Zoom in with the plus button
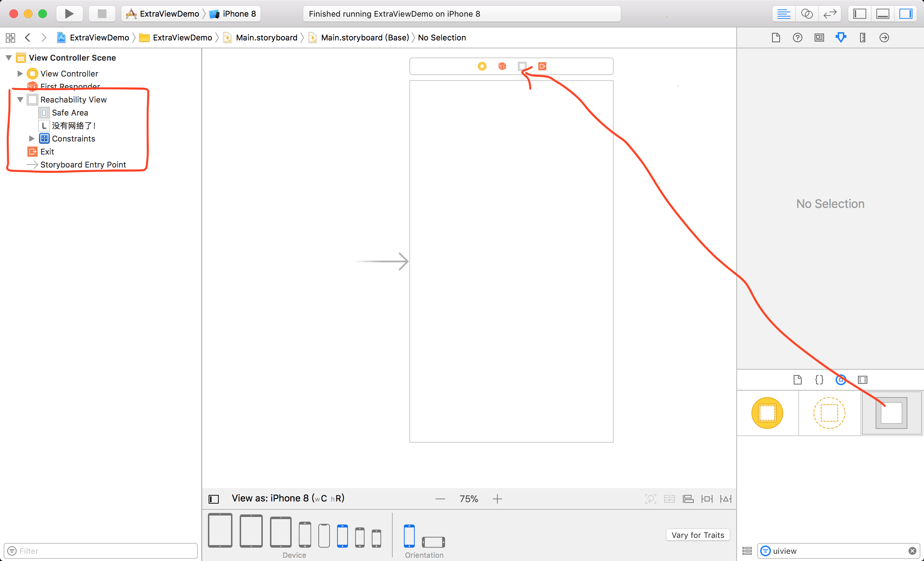This screenshot has width=924, height=561. pyautogui.click(x=497, y=499)
